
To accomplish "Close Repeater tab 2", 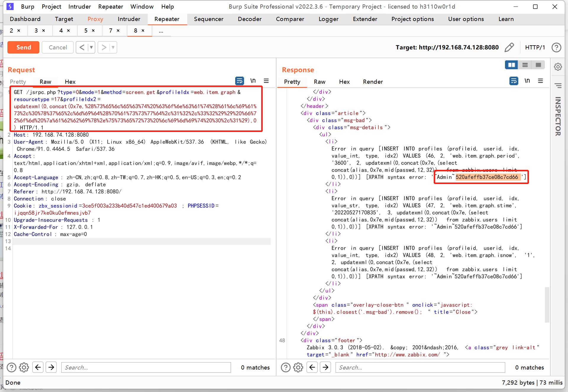I will pyautogui.click(x=19, y=30).
